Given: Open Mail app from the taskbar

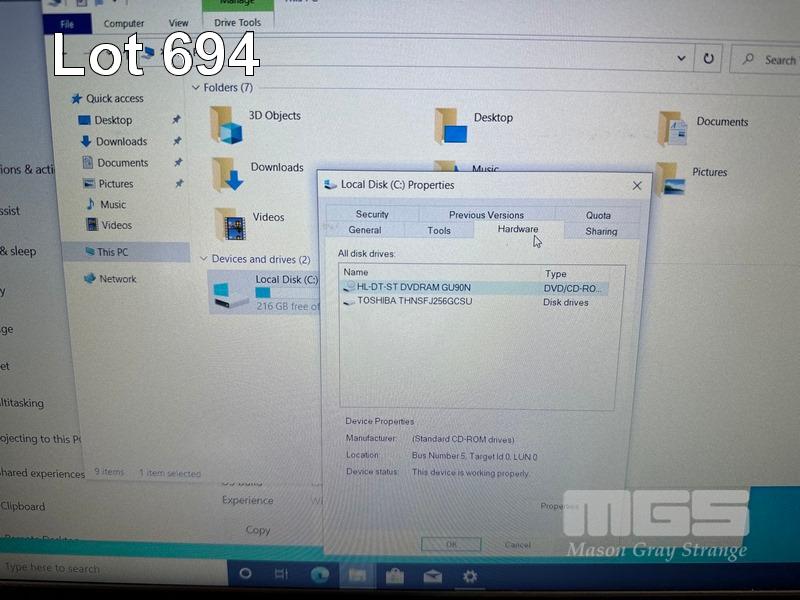Looking at the screenshot, I should tap(432, 576).
